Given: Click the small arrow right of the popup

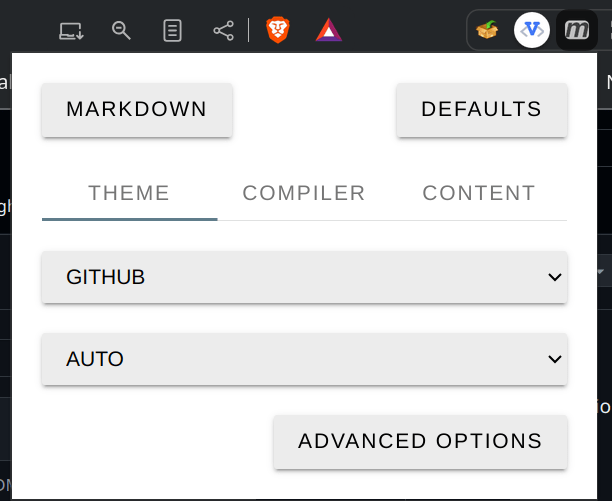Looking at the screenshot, I should (601, 272).
